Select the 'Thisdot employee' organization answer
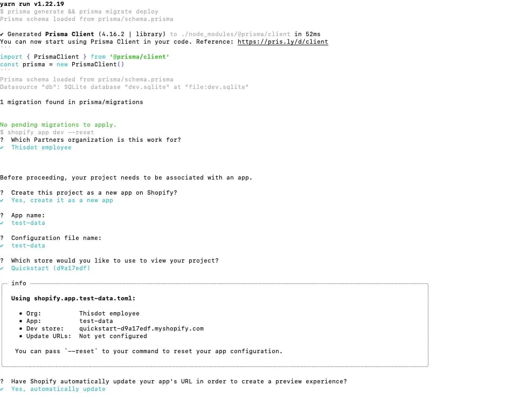The height and width of the screenshot is (399, 532). (42, 148)
